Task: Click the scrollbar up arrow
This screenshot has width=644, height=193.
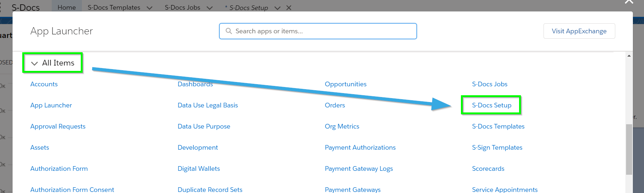Action: click(629, 56)
